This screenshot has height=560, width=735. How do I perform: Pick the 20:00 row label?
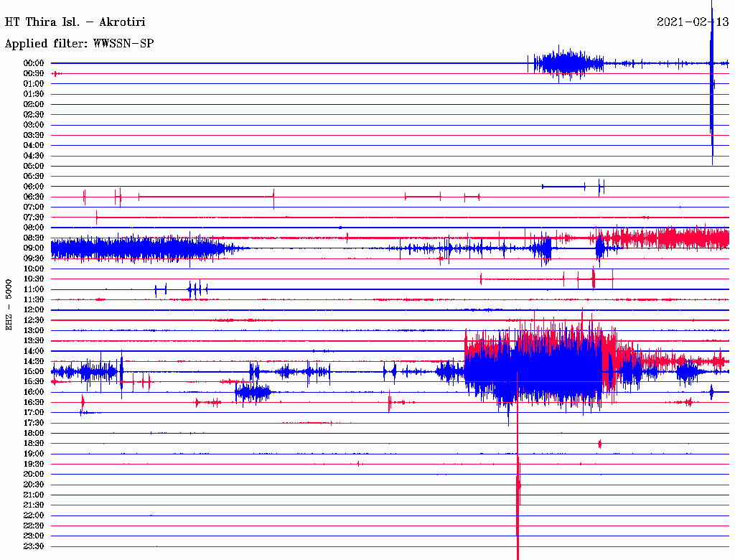pyautogui.click(x=34, y=474)
